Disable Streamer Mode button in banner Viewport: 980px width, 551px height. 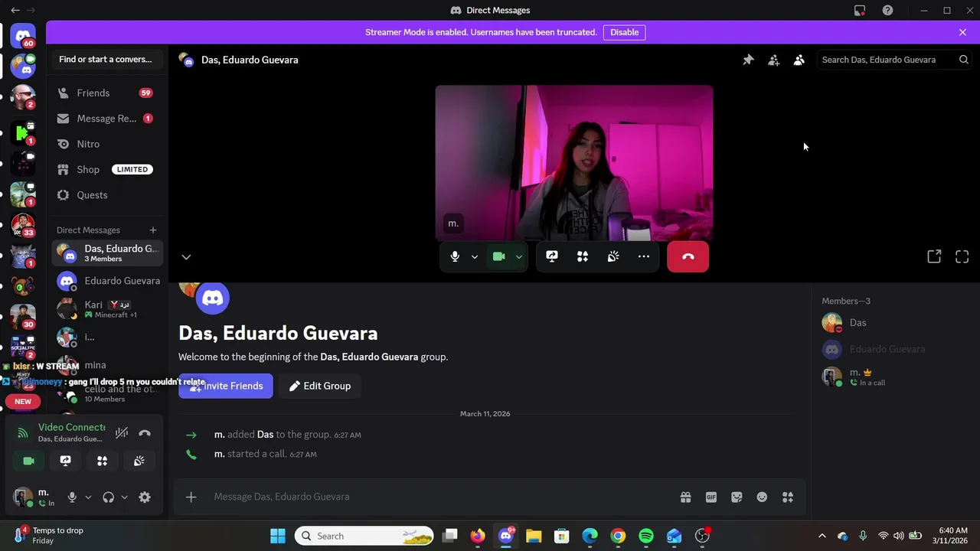pos(624,32)
